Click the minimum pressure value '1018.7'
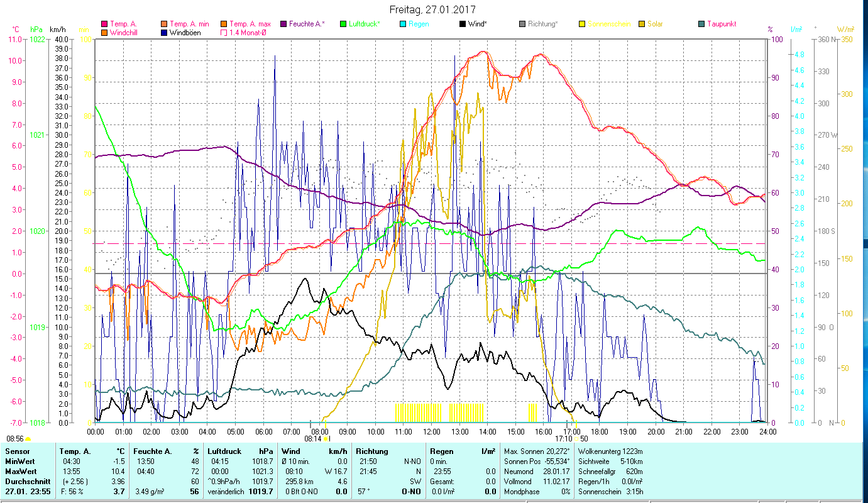 [x=261, y=462]
